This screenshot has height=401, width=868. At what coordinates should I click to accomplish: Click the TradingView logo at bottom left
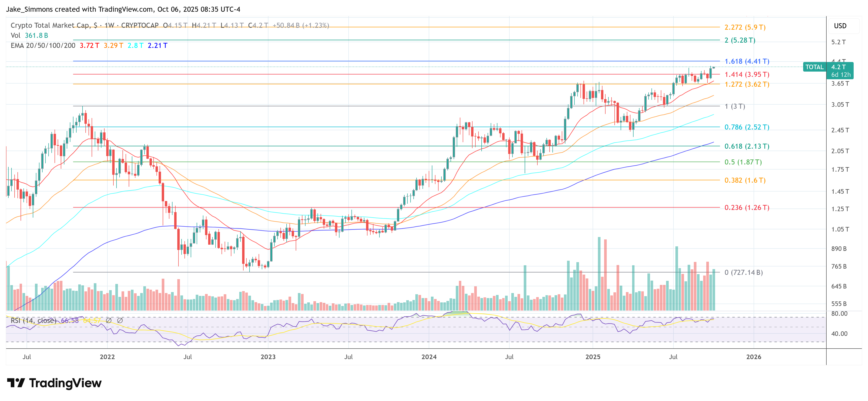[54, 383]
